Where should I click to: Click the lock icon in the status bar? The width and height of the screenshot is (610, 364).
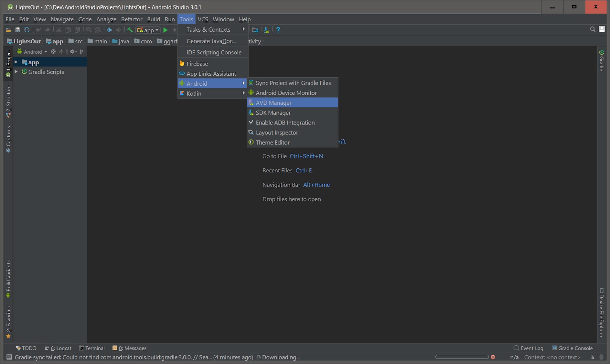[592, 357]
